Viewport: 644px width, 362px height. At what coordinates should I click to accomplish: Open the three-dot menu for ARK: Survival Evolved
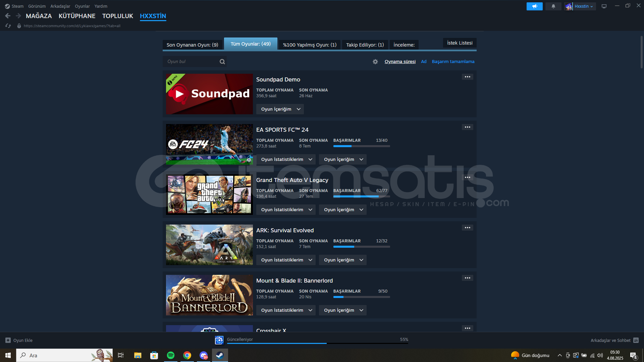click(x=467, y=228)
